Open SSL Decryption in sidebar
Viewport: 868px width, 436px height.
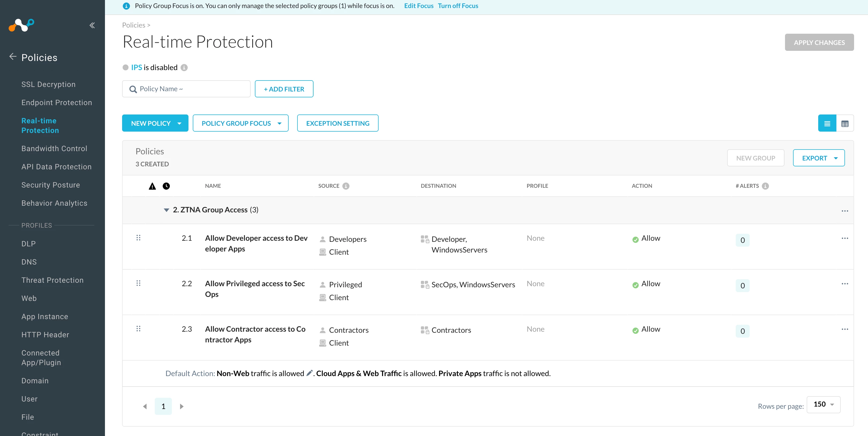tap(48, 84)
